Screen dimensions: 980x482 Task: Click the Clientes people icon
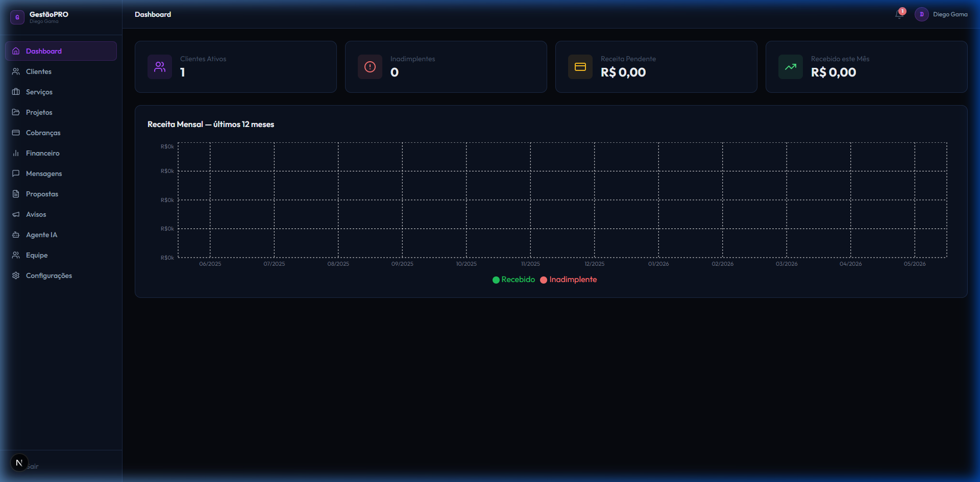coord(16,71)
